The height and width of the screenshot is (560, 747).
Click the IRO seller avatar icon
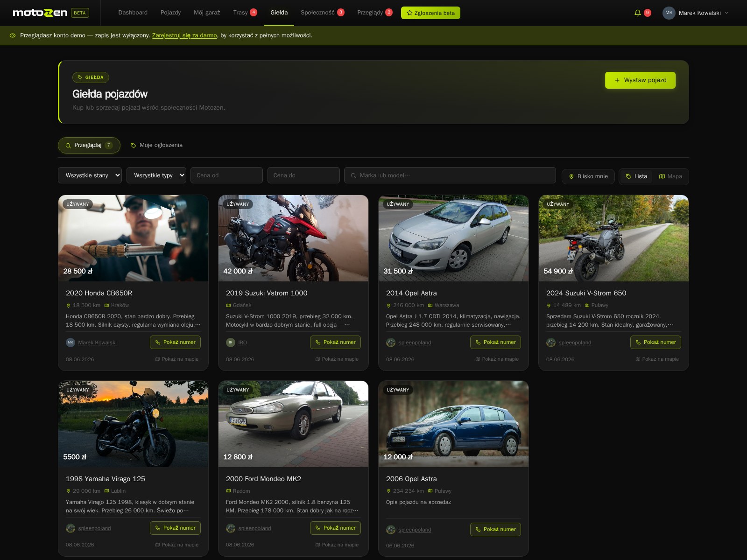[231, 343]
